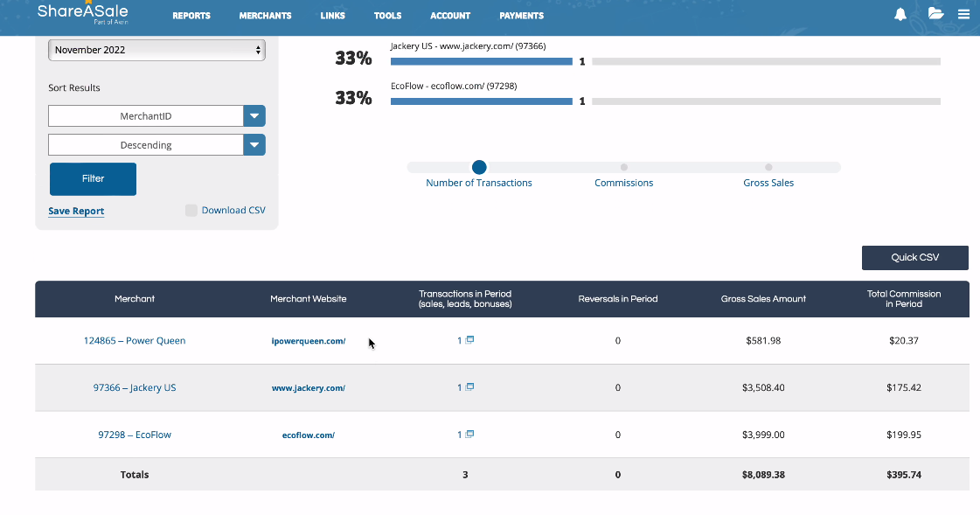
Task: Open Jackery US transaction details popup icon
Action: coord(470,386)
